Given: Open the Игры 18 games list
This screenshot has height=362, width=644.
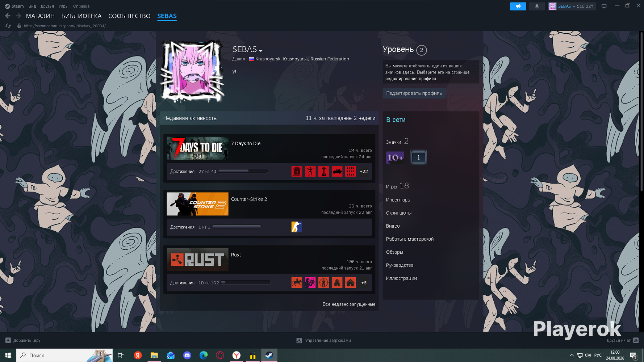Looking at the screenshot, I should [x=397, y=186].
